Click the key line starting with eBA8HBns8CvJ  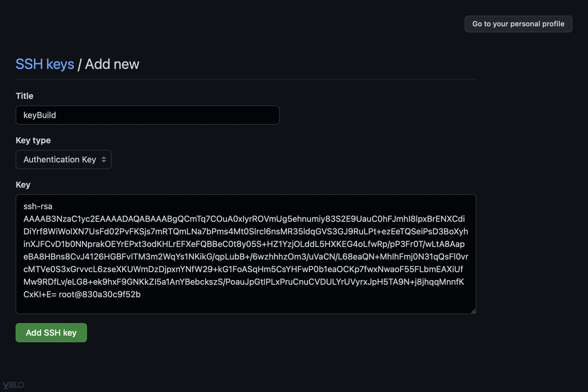(x=246, y=257)
